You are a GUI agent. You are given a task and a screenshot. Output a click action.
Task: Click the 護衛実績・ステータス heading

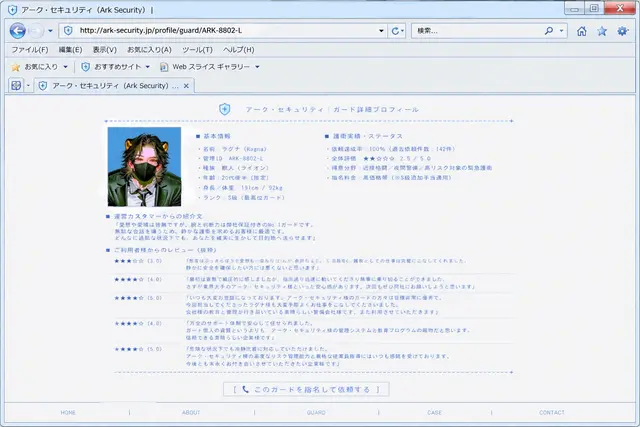tap(368, 136)
